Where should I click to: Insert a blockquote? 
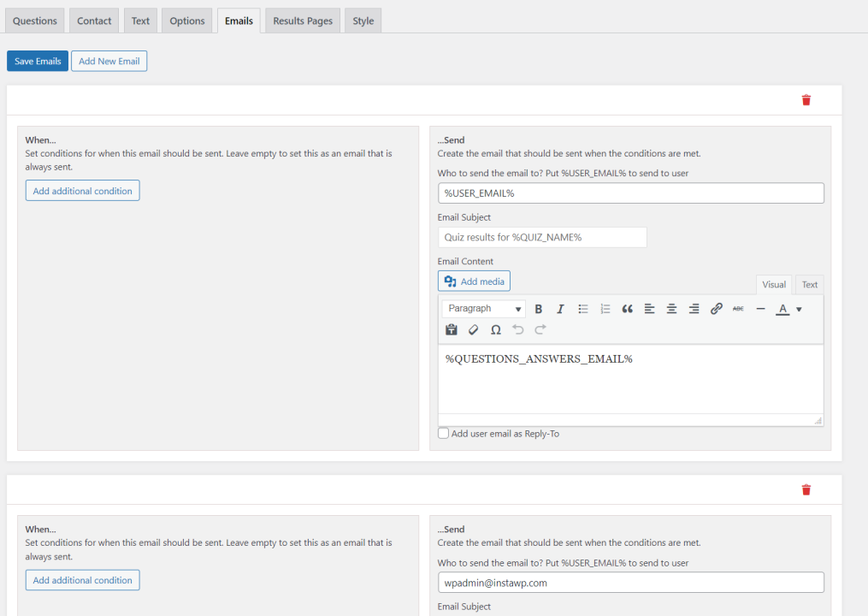626,309
